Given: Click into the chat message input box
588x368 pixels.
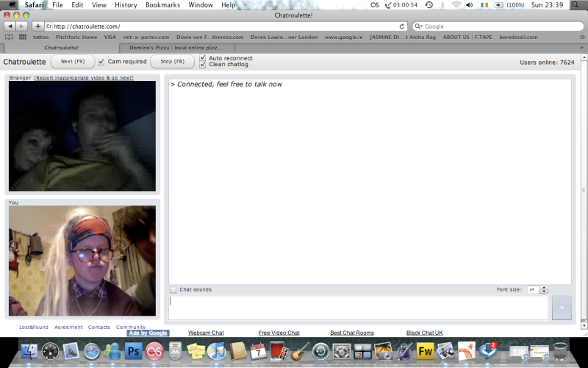Looking at the screenshot, I should coord(358,308).
